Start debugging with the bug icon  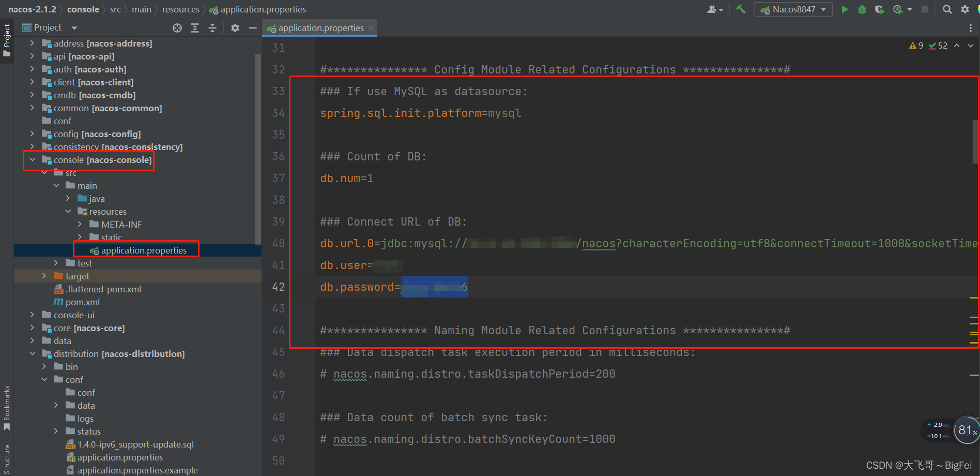click(862, 9)
